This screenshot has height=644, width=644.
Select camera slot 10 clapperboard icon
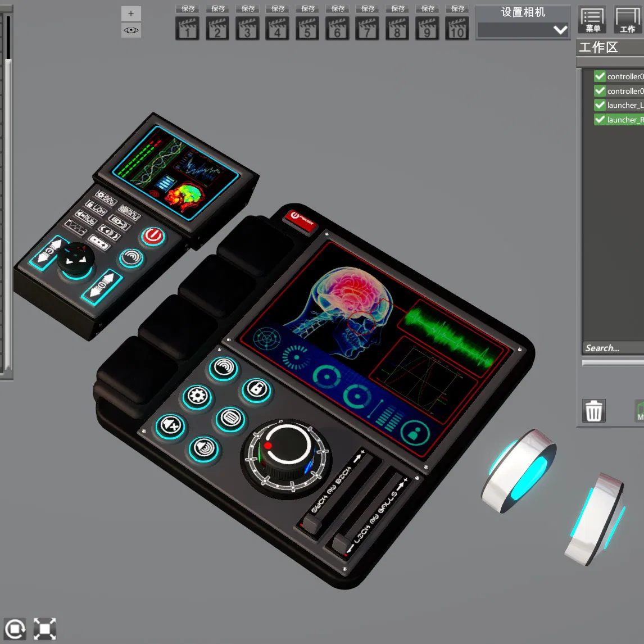click(x=457, y=28)
